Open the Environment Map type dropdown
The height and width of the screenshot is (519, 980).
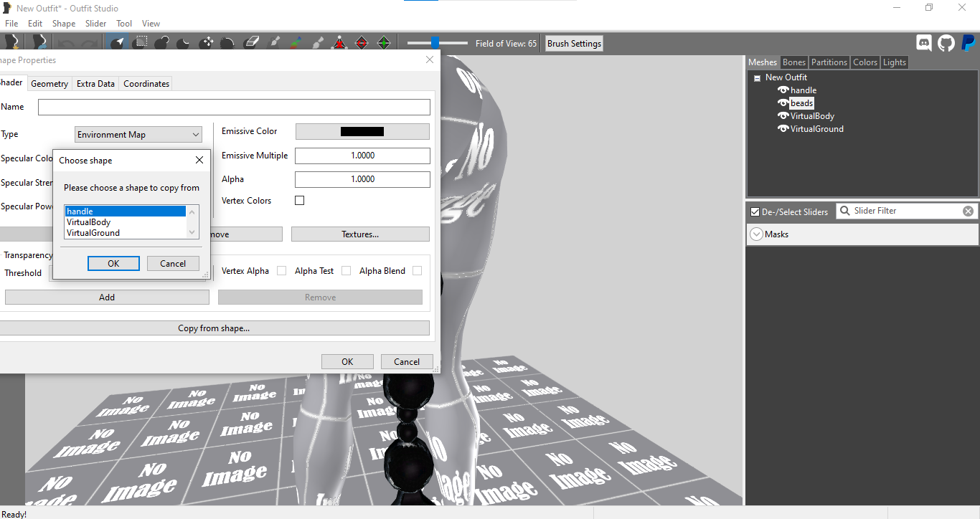click(138, 134)
